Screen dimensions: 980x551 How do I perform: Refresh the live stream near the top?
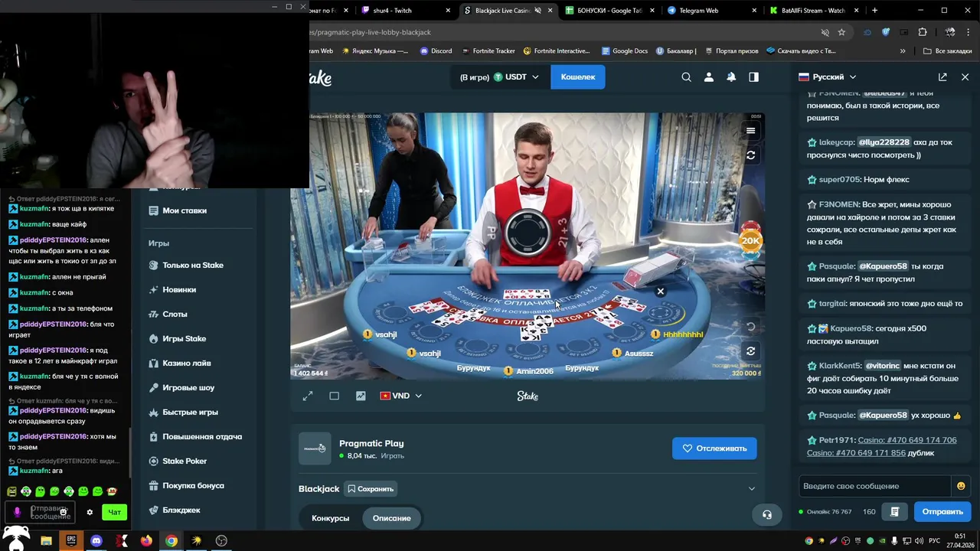pos(750,155)
